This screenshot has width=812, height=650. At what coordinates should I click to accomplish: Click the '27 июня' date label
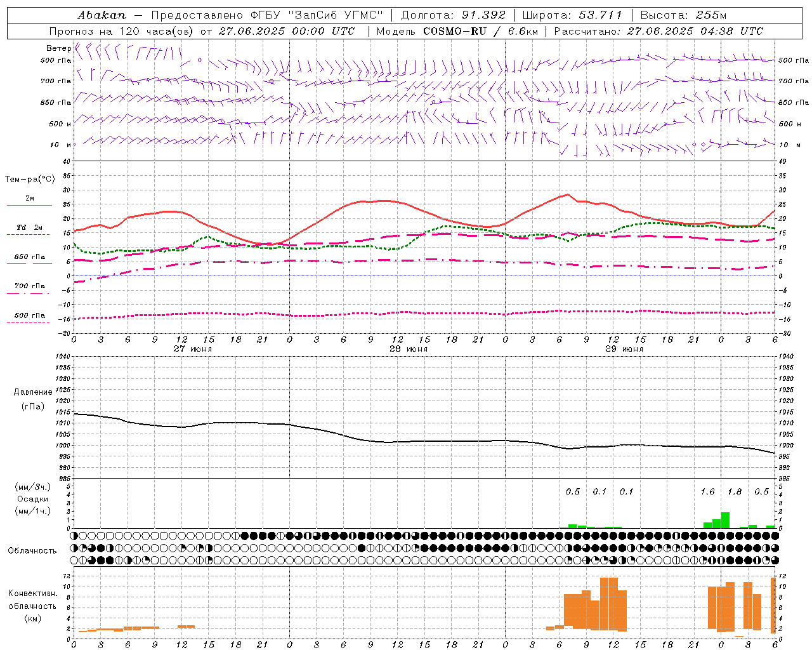point(193,349)
